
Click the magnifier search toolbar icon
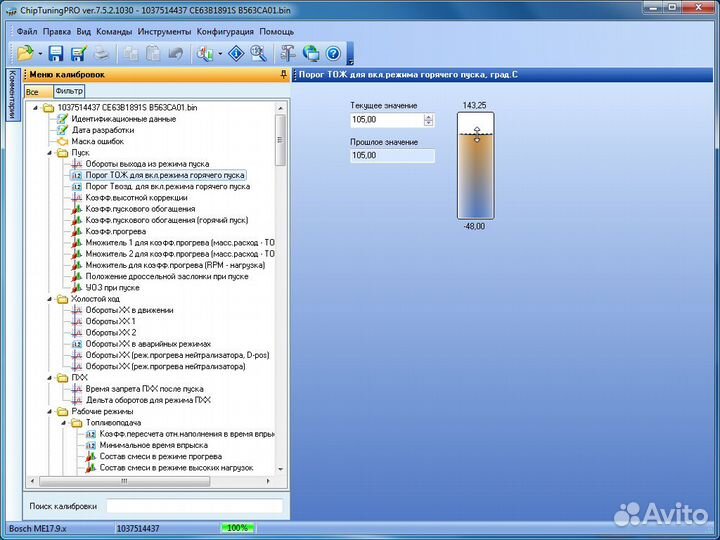pyautogui.click(x=258, y=53)
